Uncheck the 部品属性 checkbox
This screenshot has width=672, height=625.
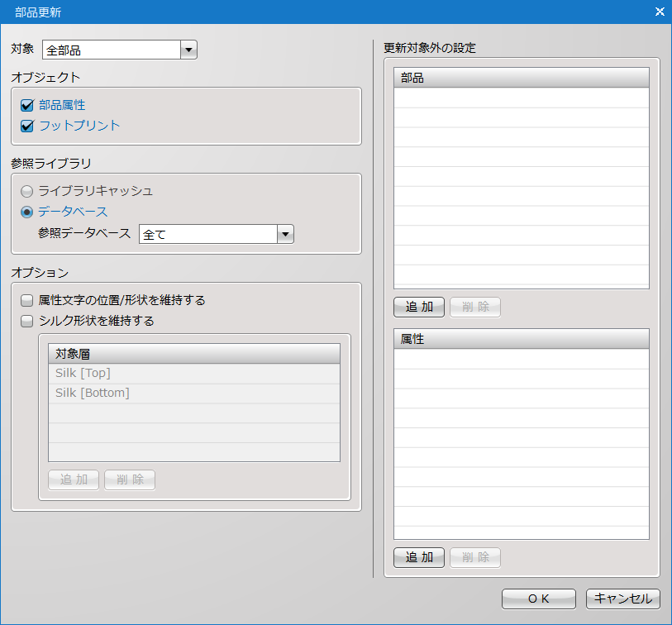click(x=27, y=106)
